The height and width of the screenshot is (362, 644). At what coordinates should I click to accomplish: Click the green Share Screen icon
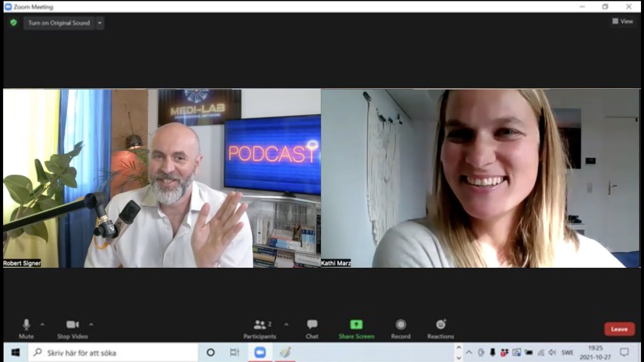(356, 325)
